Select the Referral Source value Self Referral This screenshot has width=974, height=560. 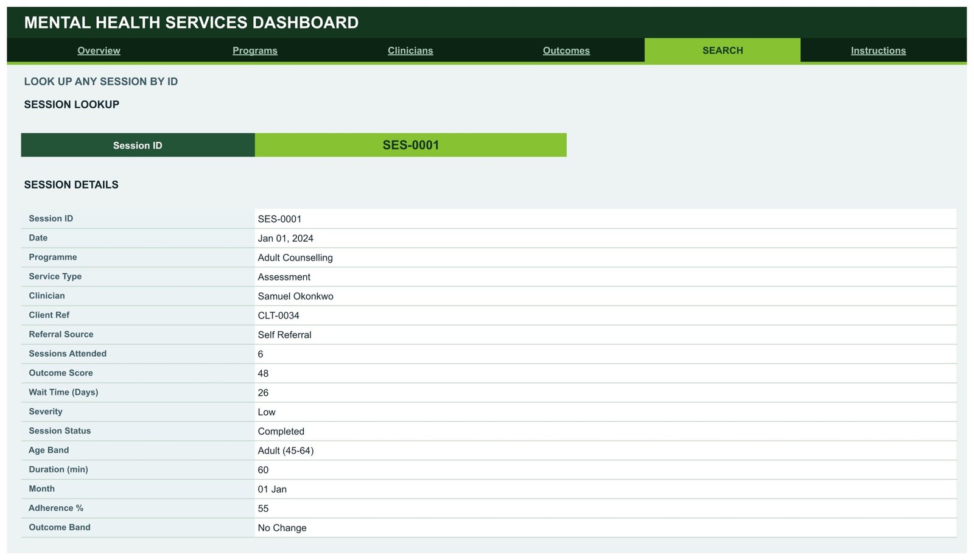pos(284,335)
